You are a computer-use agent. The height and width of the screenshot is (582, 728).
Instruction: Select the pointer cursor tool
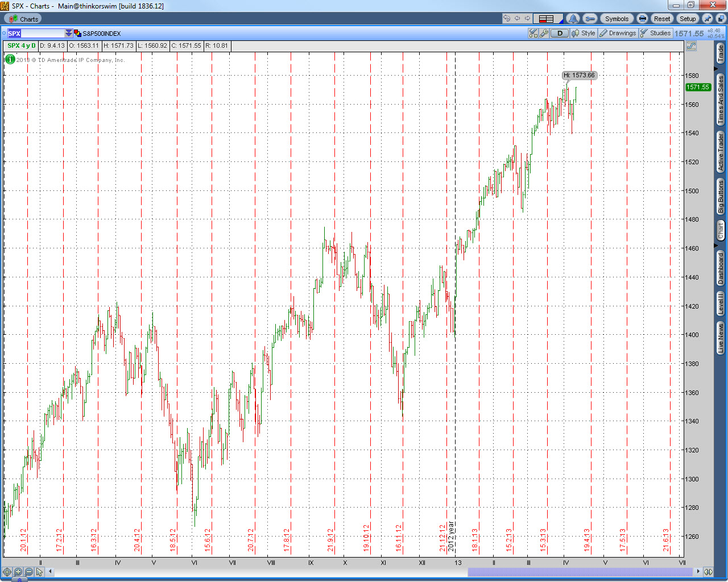click(x=40, y=572)
